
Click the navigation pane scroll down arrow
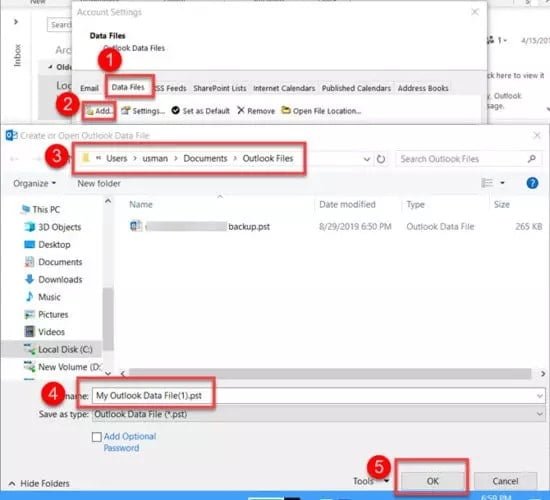point(108,373)
